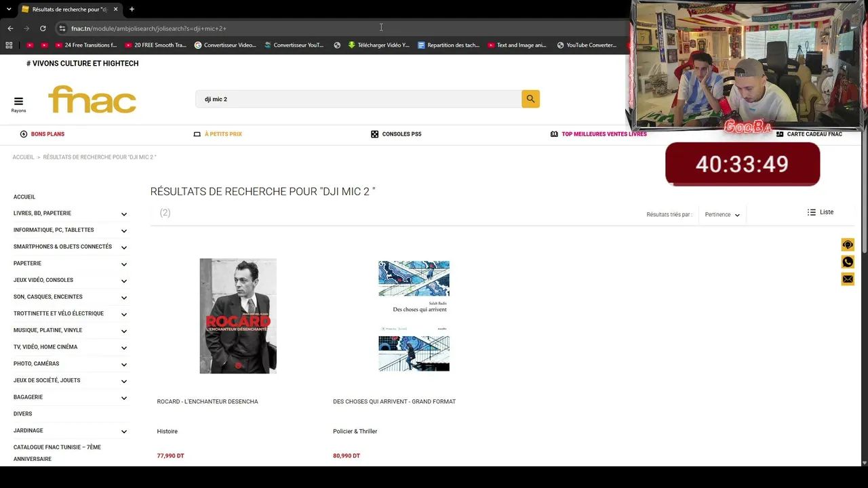Expand the Livres, BD, Papeterie category
The height and width of the screenshot is (488, 868).
(124, 214)
